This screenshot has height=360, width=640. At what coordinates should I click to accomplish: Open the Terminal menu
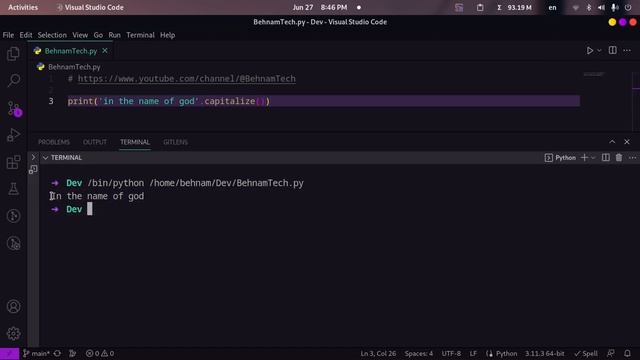point(140,35)
